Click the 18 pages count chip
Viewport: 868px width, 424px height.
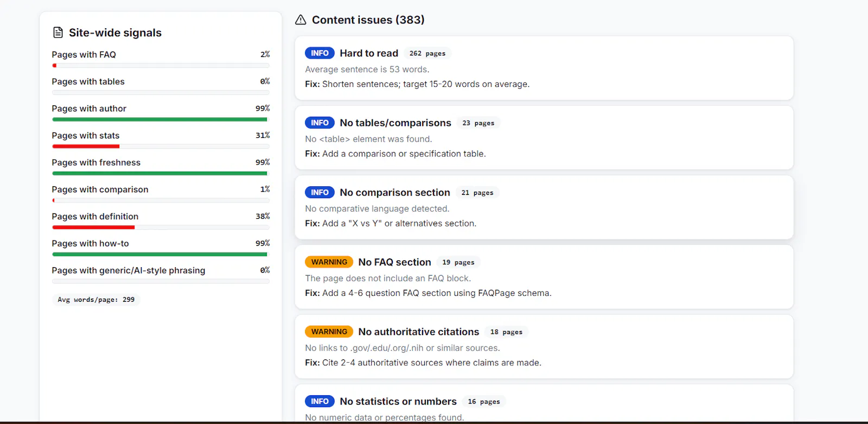507,332
